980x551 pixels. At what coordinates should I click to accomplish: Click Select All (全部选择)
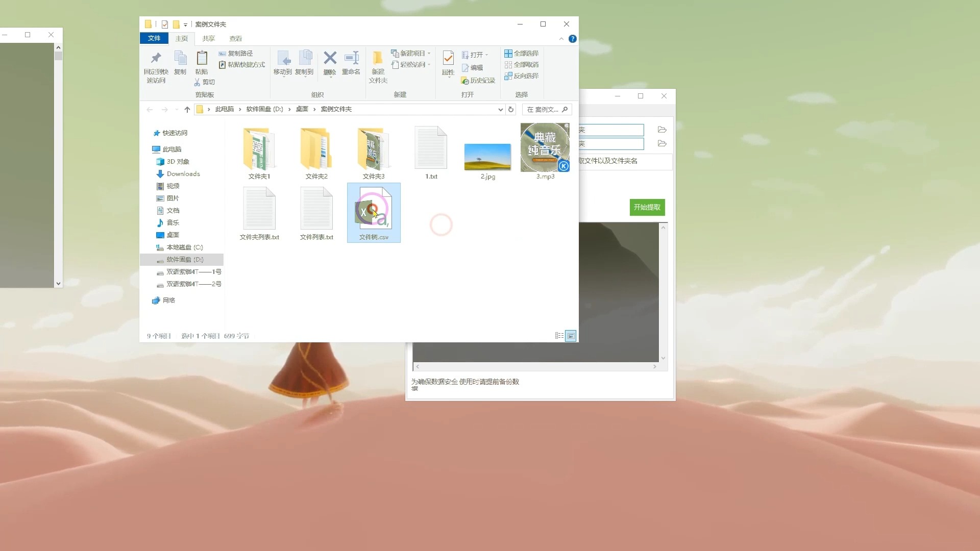click(521, 54)
